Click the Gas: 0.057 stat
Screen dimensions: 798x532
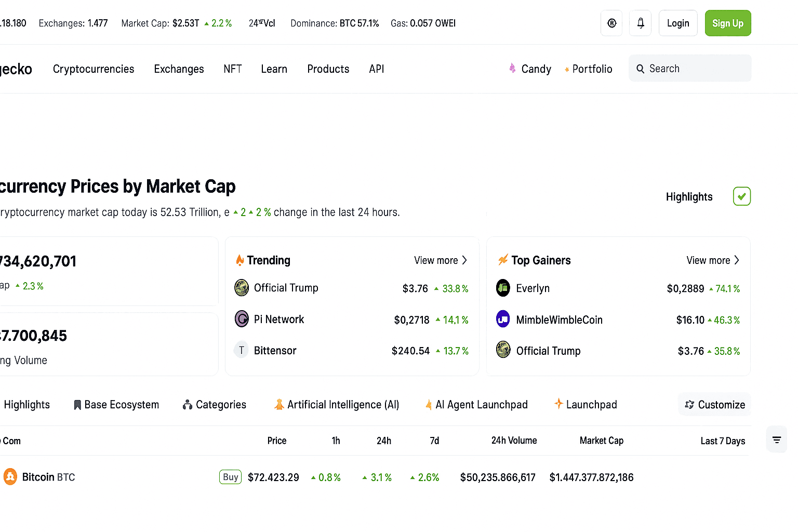(423, 23)
